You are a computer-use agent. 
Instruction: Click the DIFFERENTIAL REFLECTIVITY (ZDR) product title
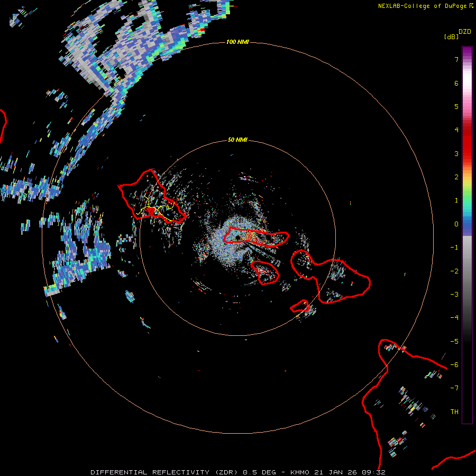(x=164, y=472)
